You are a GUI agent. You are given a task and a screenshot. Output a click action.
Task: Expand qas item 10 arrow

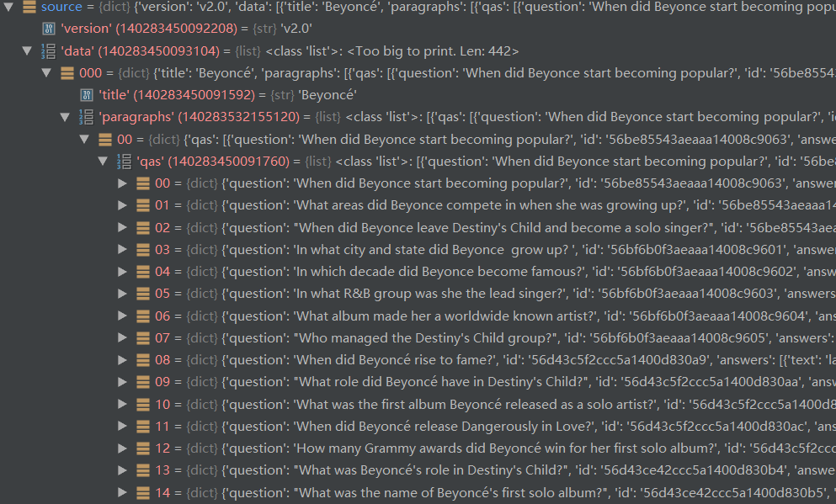[122, 405]
